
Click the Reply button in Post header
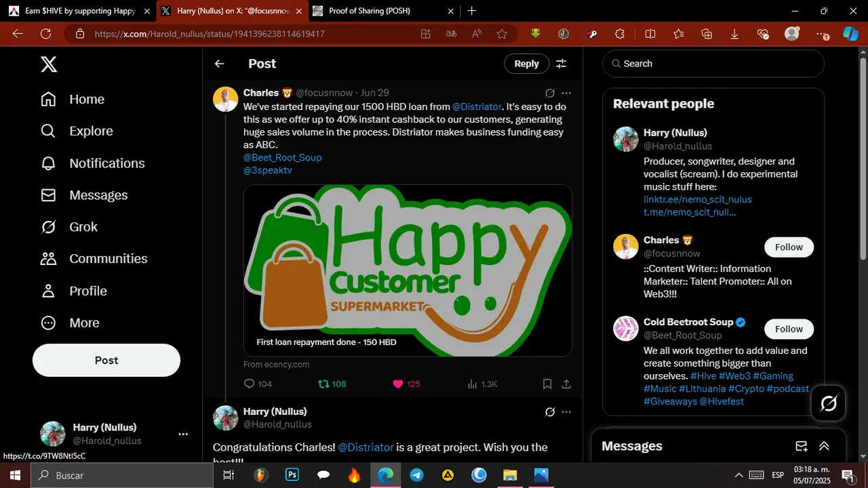(526, 64)
